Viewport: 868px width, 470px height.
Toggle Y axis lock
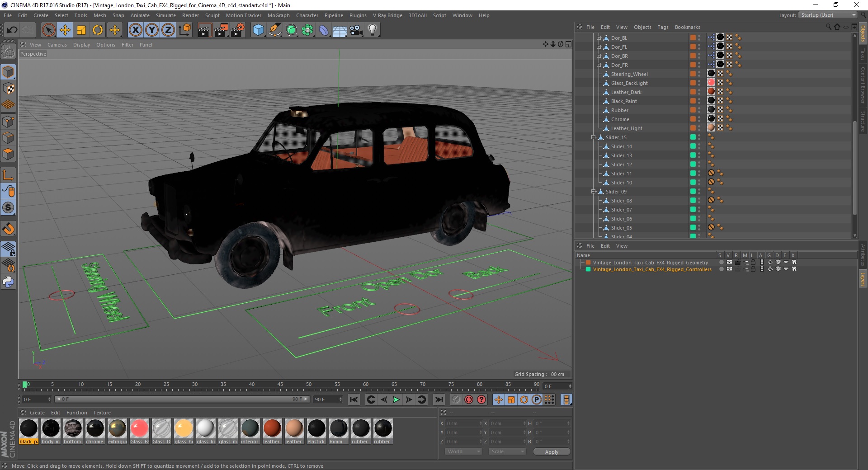pos(152,30)
